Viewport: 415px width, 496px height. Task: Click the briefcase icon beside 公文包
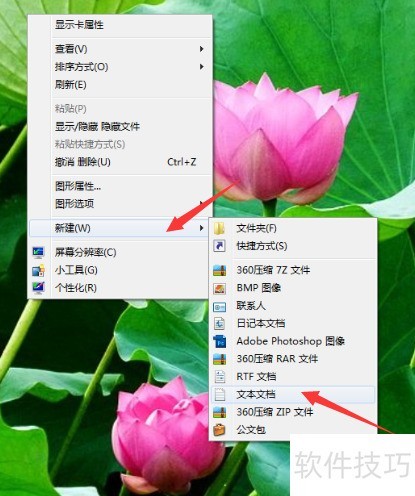(x=219, y=430)
